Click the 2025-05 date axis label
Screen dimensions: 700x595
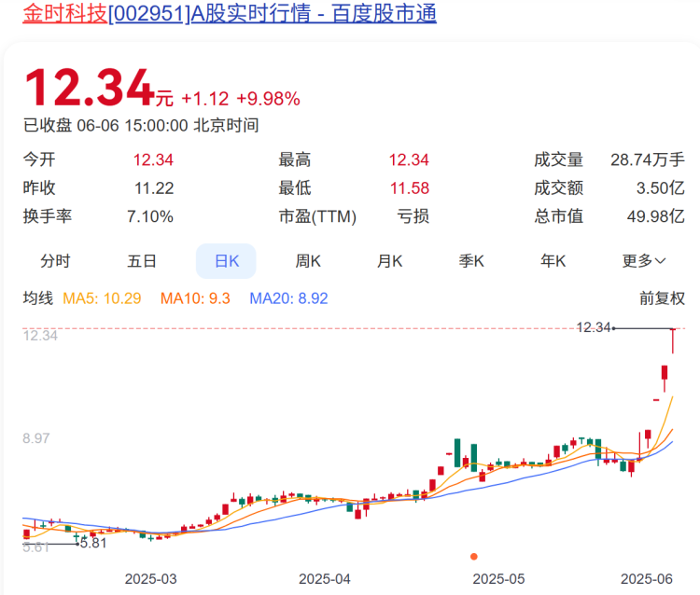(x=498, y=579)
